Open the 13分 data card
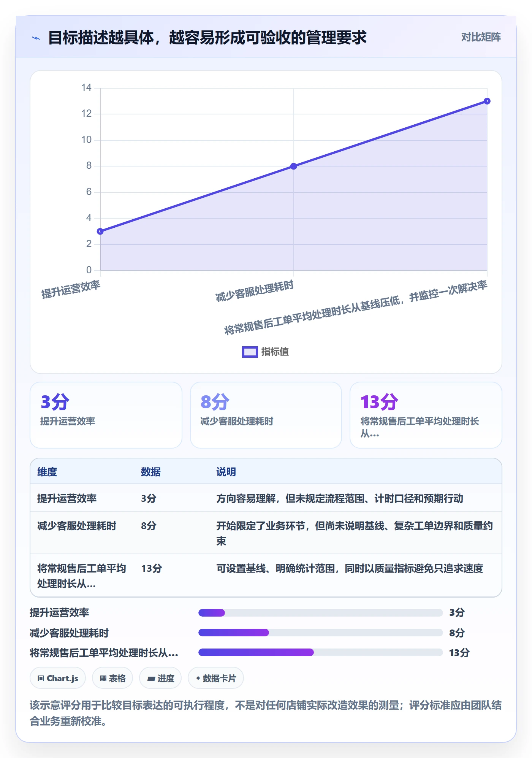This screenshot has height=758, width=532. [x=426, y=415]
